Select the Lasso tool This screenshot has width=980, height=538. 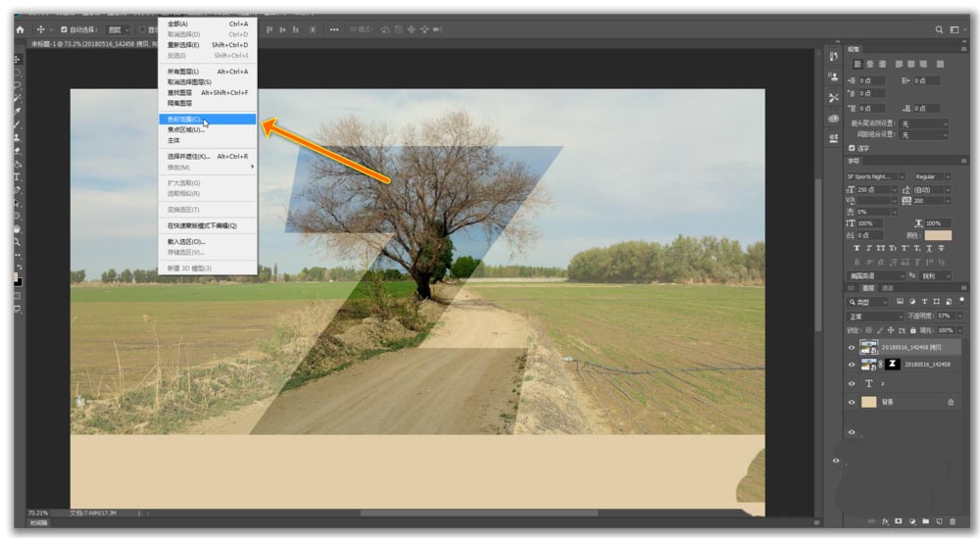(x=17, y=85)
